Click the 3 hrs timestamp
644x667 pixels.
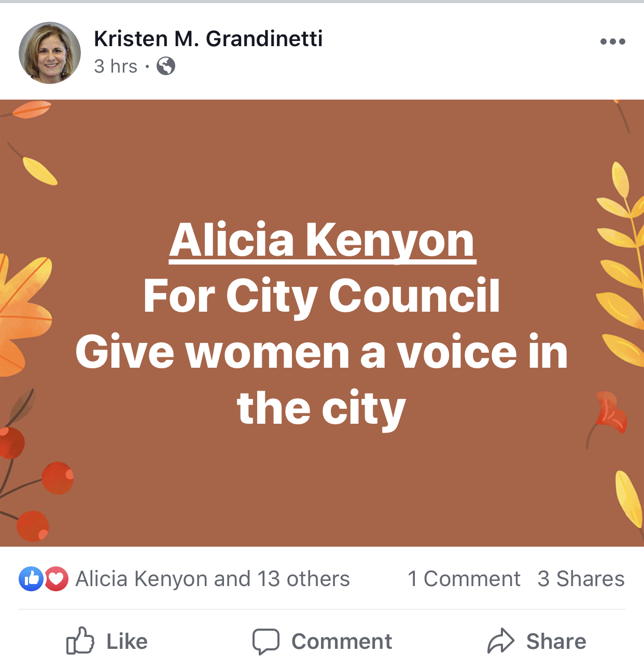point(116,66)
